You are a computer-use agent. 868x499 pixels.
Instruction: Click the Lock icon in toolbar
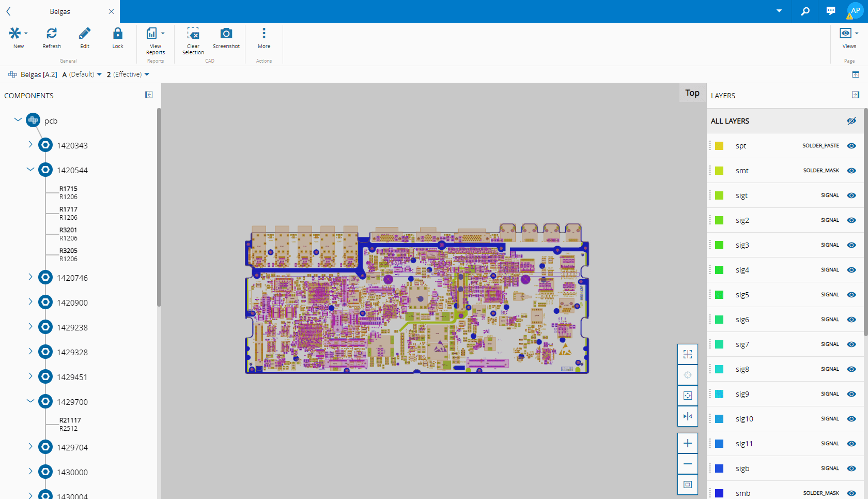pyautogui.click(x=118, y=34)
